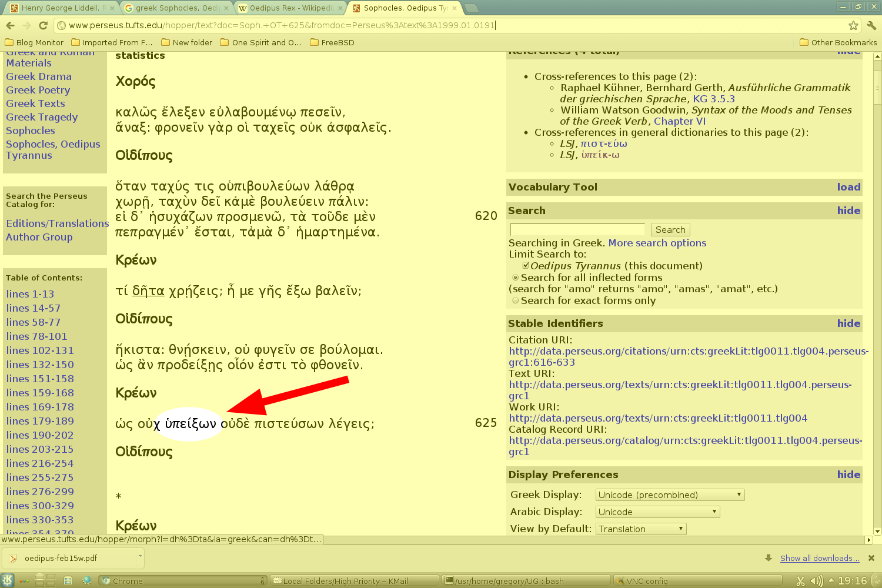Close the greek Sophocles Google tab
The image size is (882, 588).
(226, 8)
